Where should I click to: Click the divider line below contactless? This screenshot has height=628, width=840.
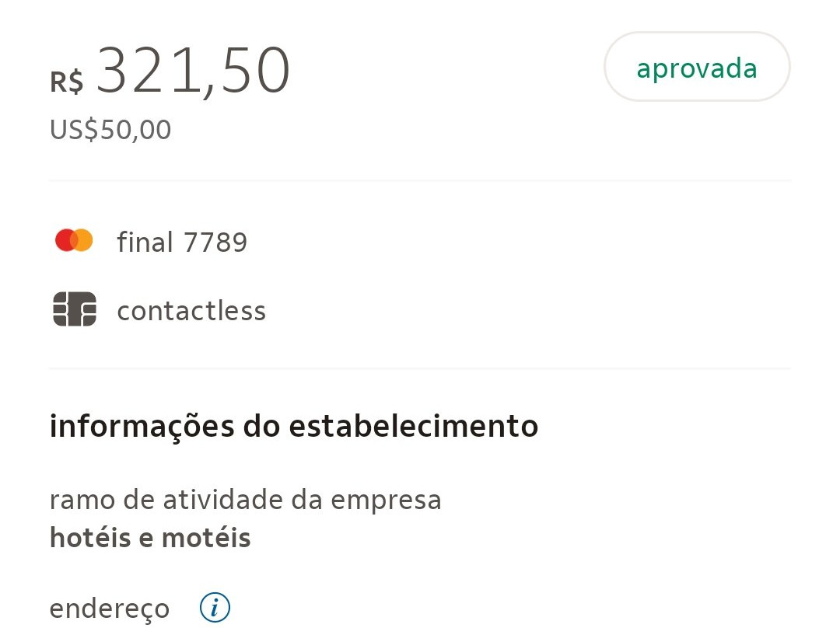point(420,368)
